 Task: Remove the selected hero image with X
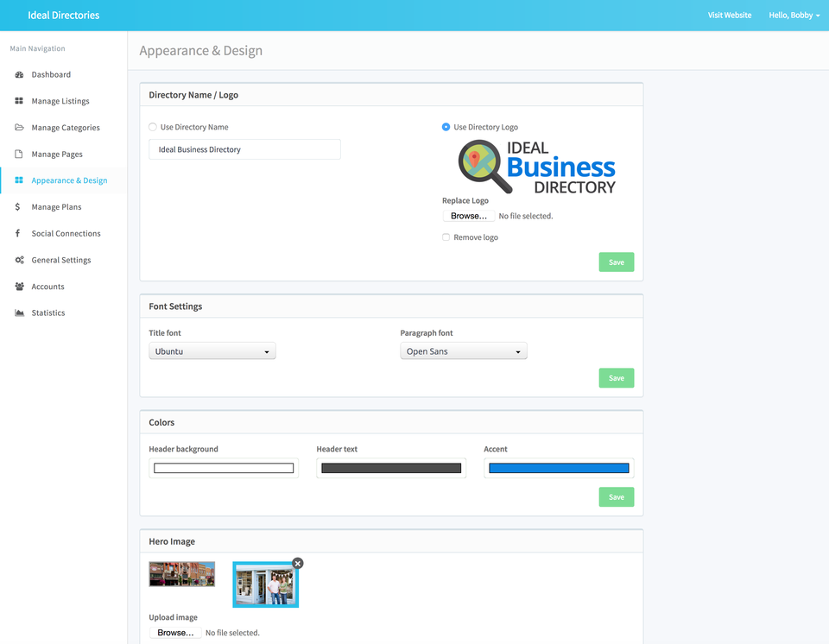(x=298, y=564)
